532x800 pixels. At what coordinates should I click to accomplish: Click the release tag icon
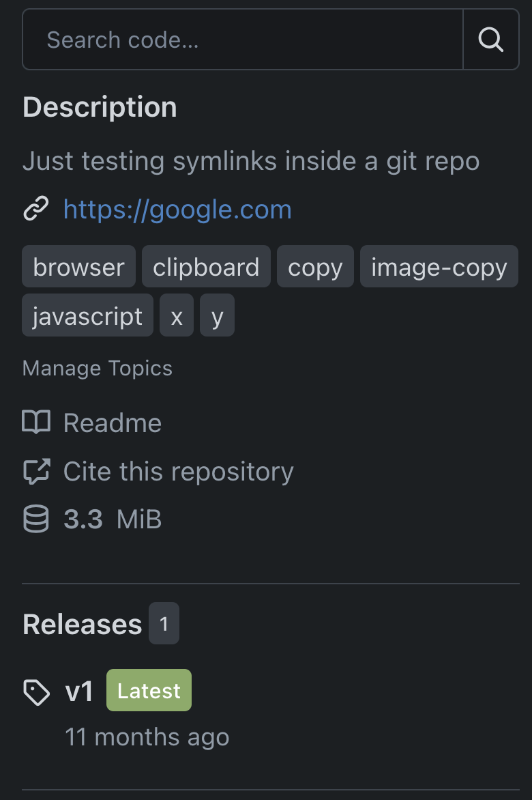(x=36, y=692)
